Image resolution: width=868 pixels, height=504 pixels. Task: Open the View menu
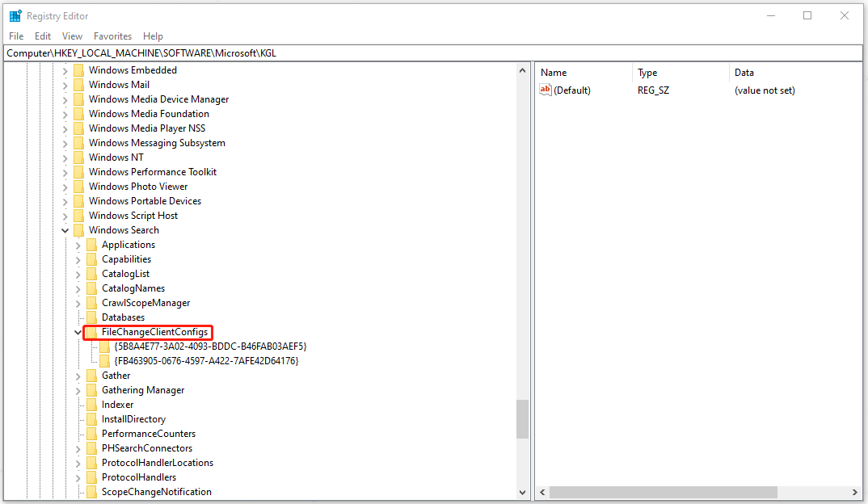point(72,36)
